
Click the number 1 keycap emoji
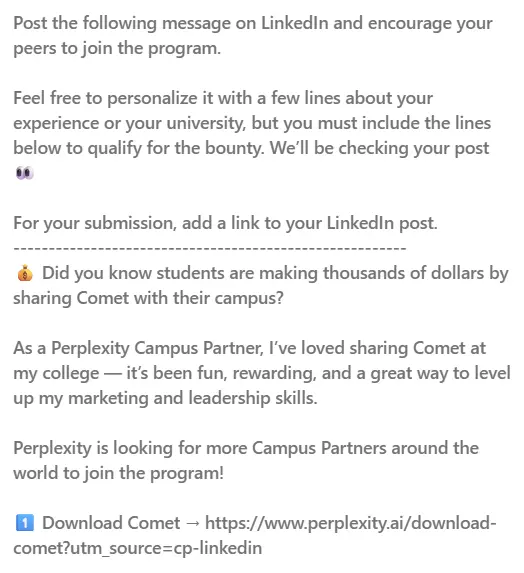click(24, 523)
